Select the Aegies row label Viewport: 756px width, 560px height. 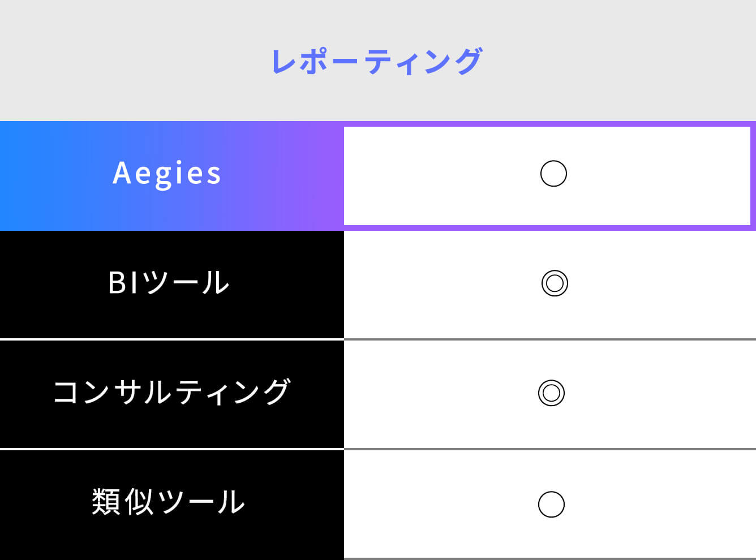pos(167,174)
